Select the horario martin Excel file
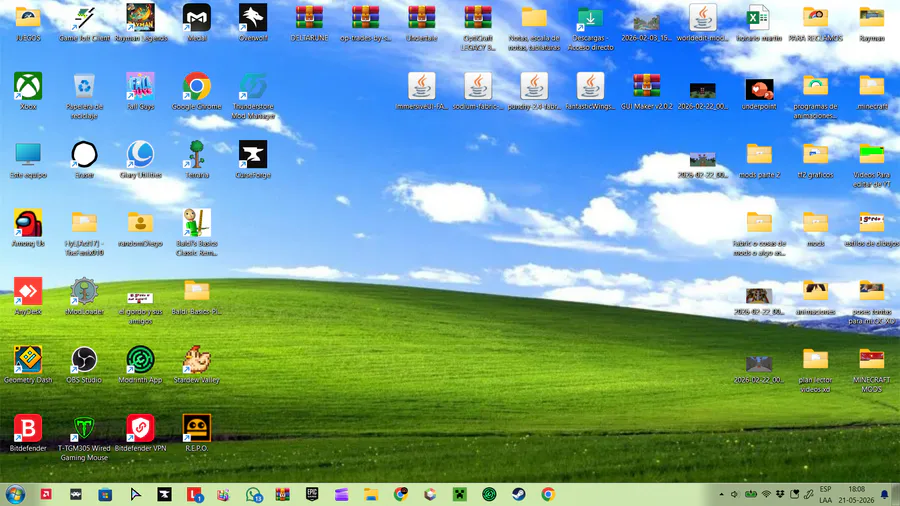900x506 pixels. click(x=759, y=23)
